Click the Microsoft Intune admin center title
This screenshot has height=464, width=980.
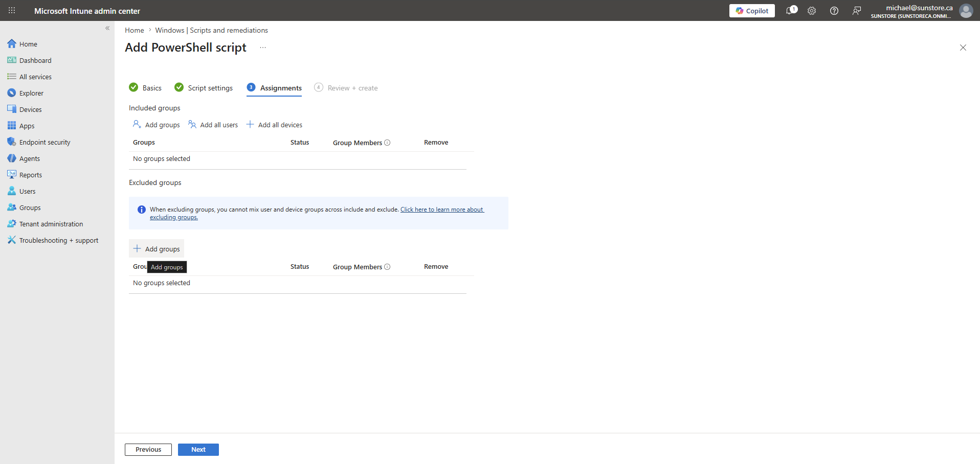[87, 11]
